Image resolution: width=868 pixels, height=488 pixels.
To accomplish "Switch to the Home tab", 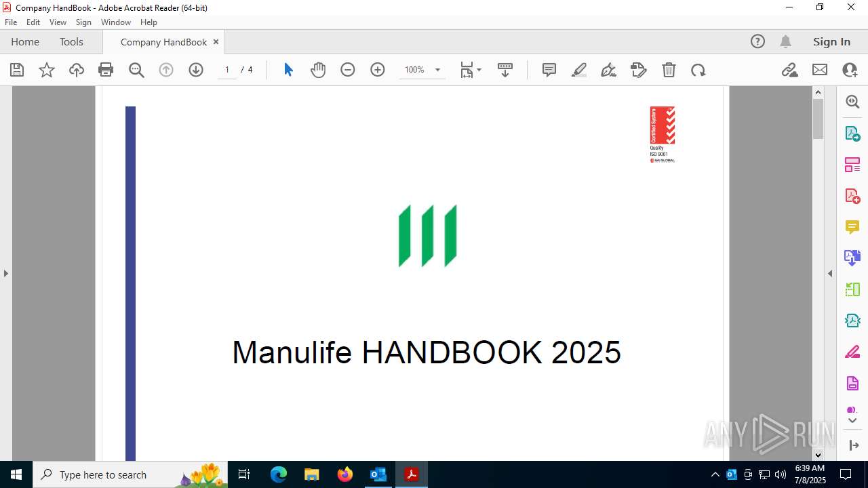I will 25,41.
